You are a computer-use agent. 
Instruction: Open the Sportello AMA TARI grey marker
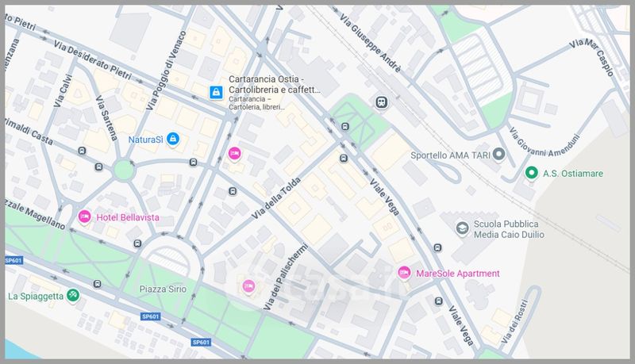tap(498, 155)
